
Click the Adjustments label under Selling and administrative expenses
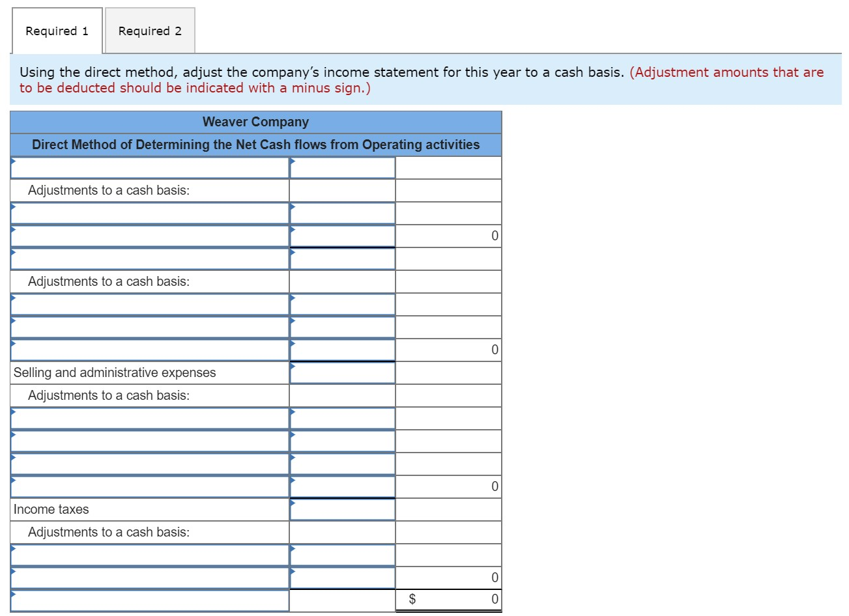(x=109, y=395)
